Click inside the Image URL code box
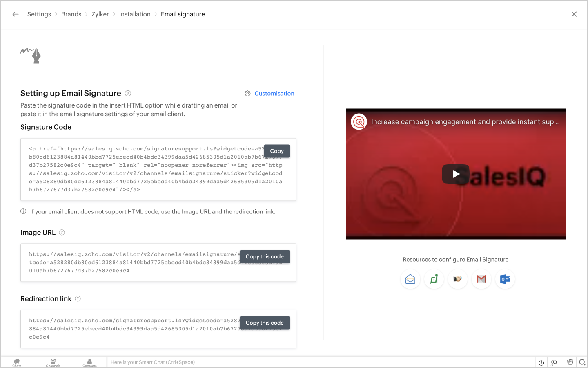This screenshot has height=368, width=588. (158, 263)
